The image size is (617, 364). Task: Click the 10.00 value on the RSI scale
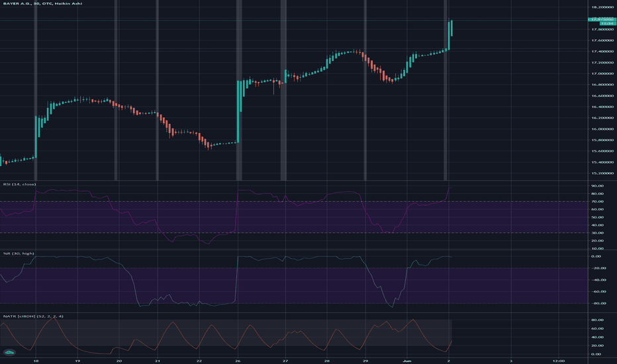pyautogui.click(x=597, y=249)
